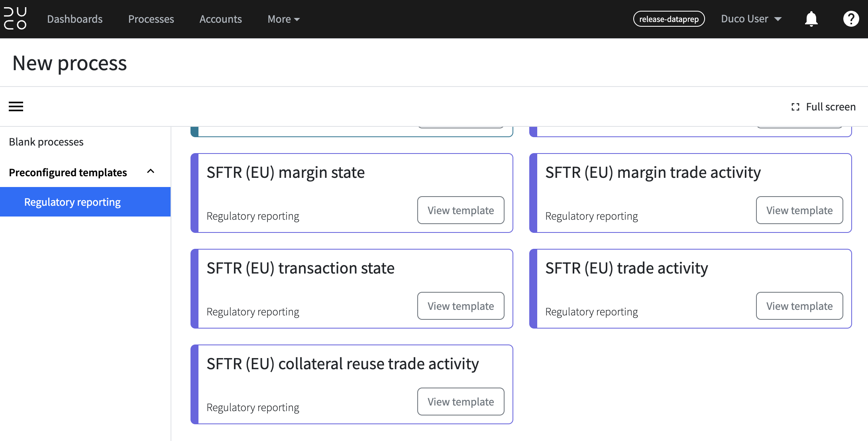Image resolution: width=868 pixels, height=441 pixels.
Task: View template for SFTR (EU) margin trade activity
Action: pos(799,210)
